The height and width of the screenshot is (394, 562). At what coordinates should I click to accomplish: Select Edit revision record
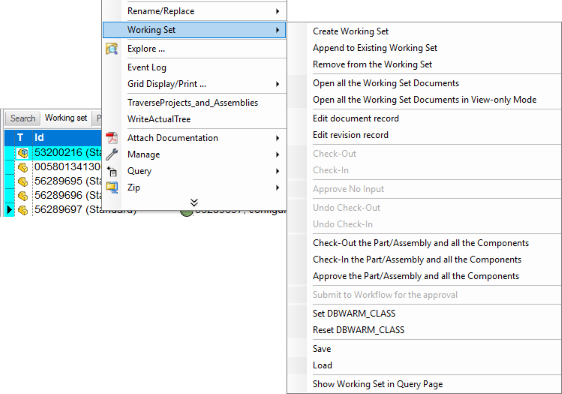click(x=351, y=135)
